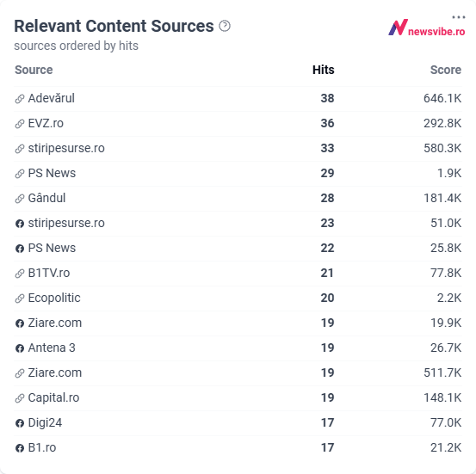Image resolution: width=476 pixels, height=474 pixels.
Task: Open the Ecopolitic source link
Action: coord(54,298)
